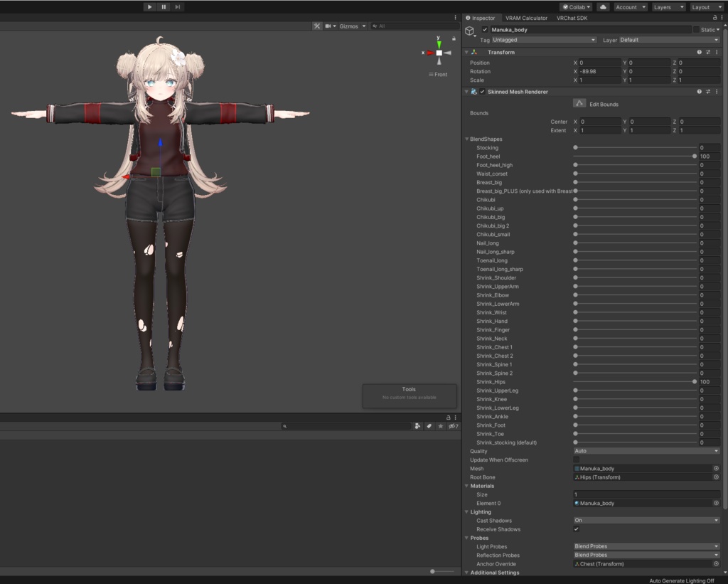Viewport: 728px width, 584px height.
Task: Click the search by type icon
Action: (417, 426)
